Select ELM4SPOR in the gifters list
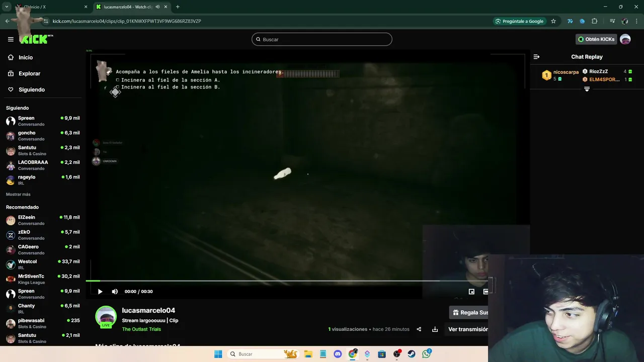Image resolution: width=644 pixels, height=362 pixels. [x=604, y=79]
